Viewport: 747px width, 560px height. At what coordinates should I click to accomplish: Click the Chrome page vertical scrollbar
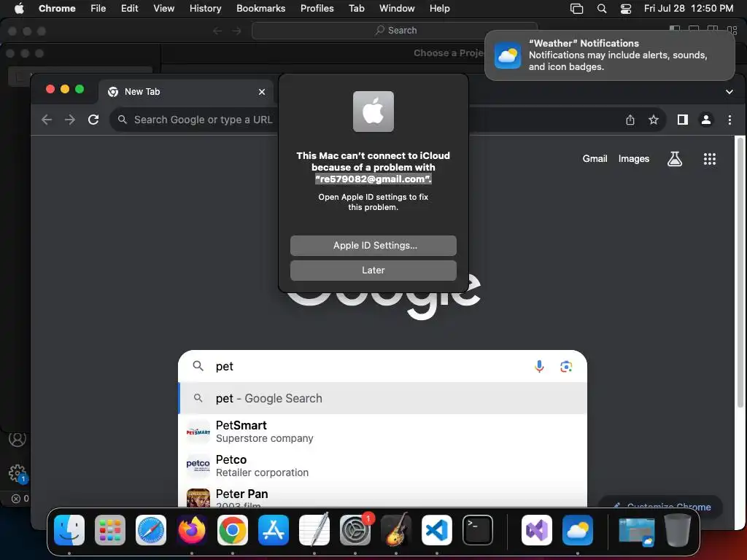click(740, 273)
